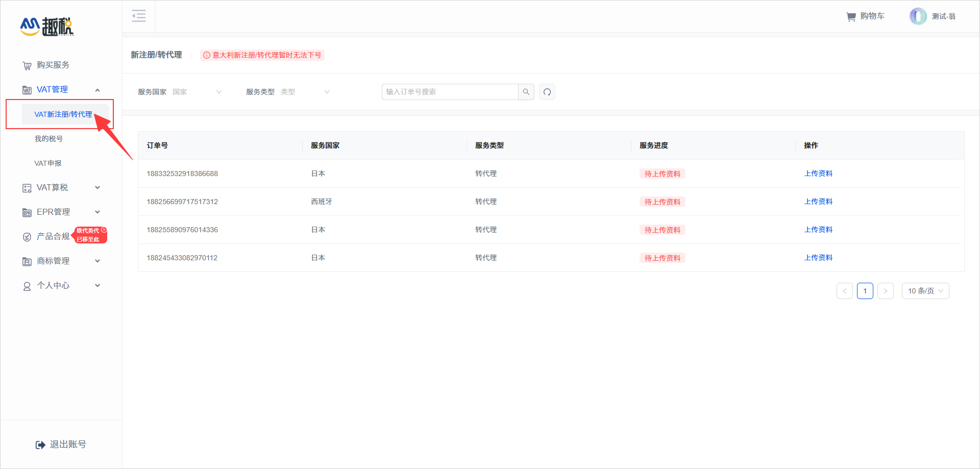This screenshot has width=980, height=469.
Task: Collapse the VAT管理 menu section
Action: pyautogui.click(x=97, y=89)
